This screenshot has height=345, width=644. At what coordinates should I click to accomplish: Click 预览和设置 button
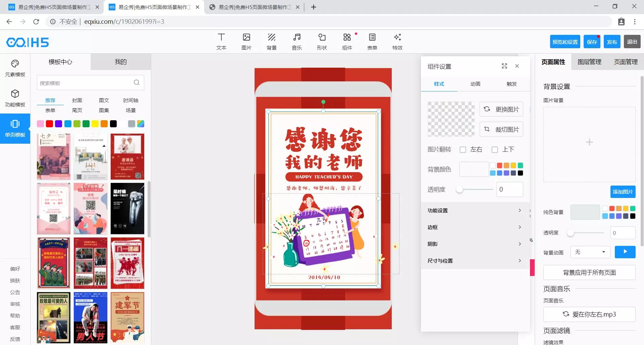click(565, 42)
